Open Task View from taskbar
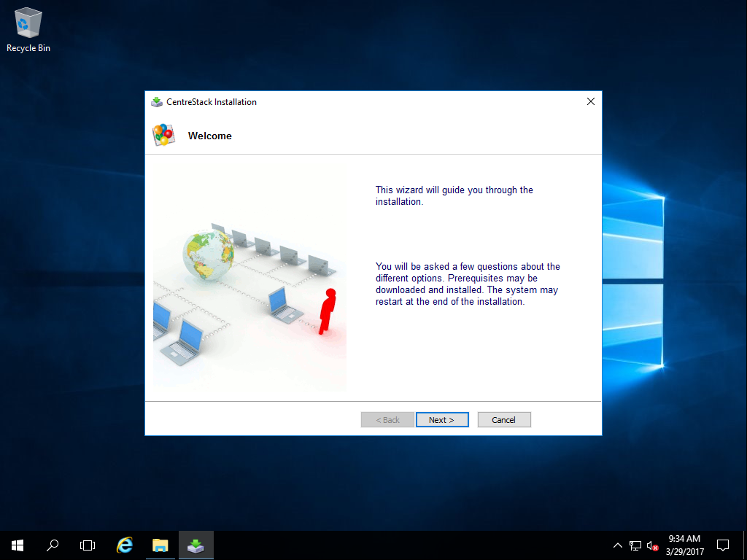747x560 pixels. pos(88,545)
